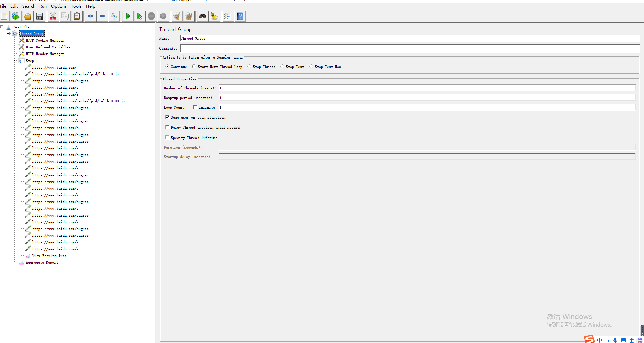Screen dimensions: 644x343
Task: Create a new test plan with New icon
Action: (x=4, y=16)
